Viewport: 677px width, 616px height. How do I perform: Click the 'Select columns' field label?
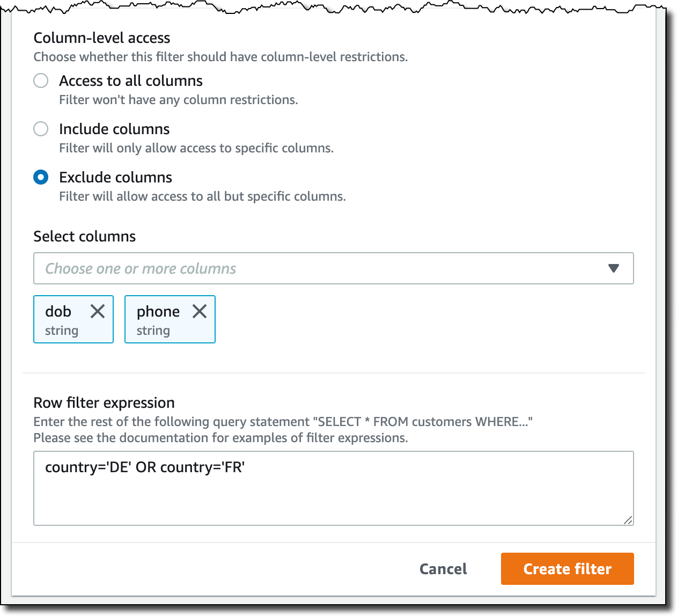click(84, 236)
